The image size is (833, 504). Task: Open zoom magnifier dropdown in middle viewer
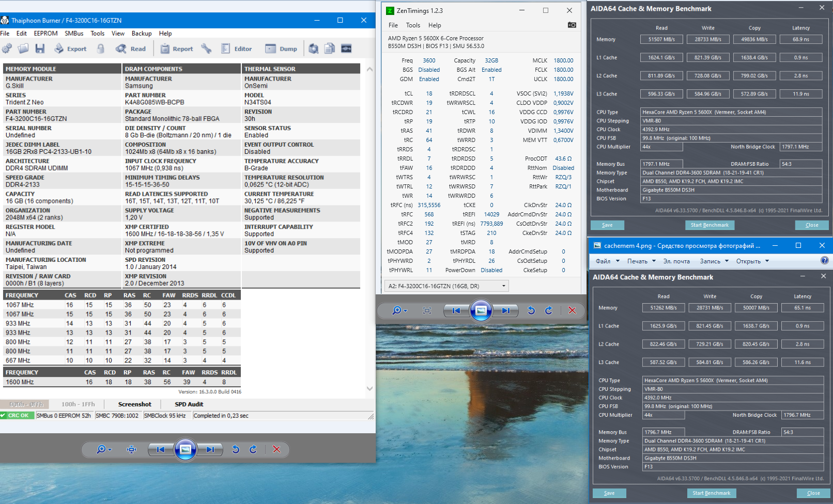pos(399,310)
